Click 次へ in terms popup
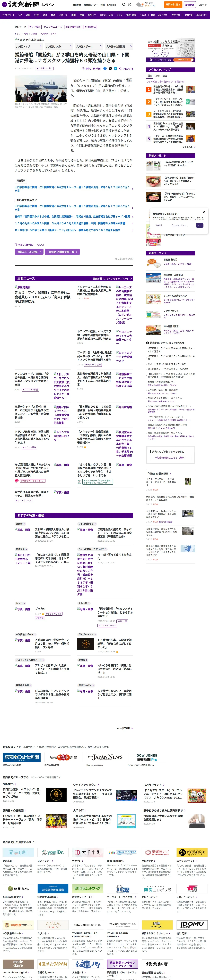 click(x=199, y=225)
